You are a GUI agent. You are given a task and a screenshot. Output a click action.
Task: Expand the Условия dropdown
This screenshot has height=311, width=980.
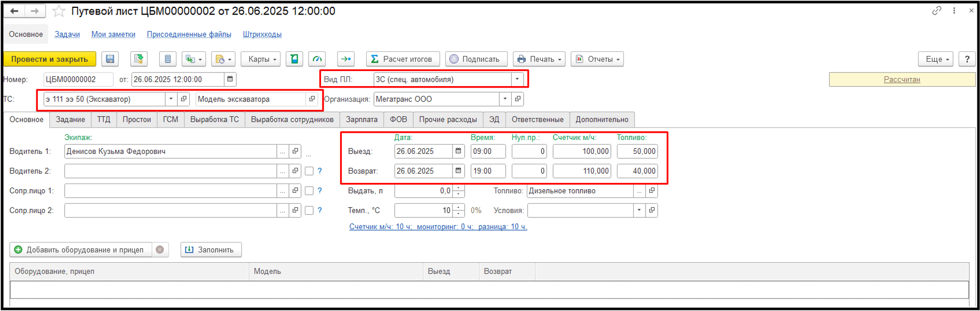[639, 210]
